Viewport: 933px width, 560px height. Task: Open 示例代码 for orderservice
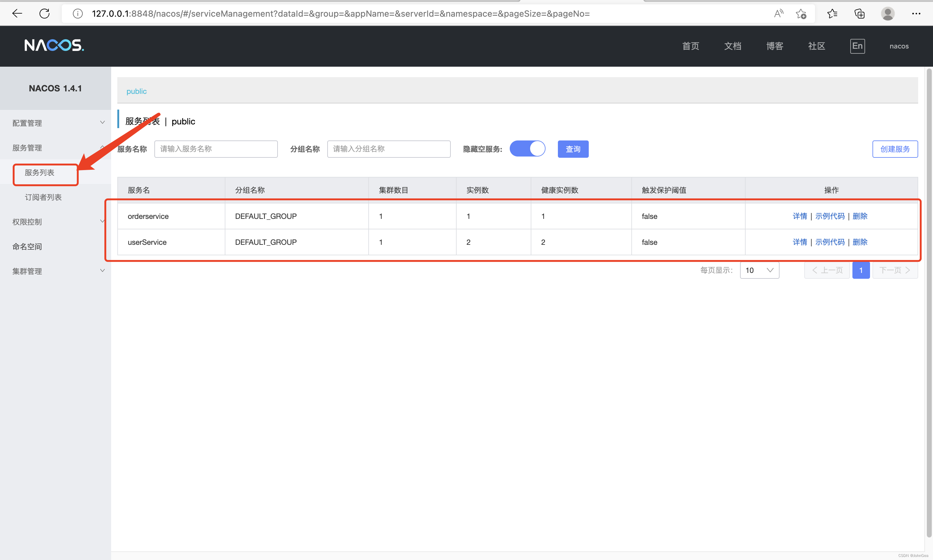pos(830,216)
